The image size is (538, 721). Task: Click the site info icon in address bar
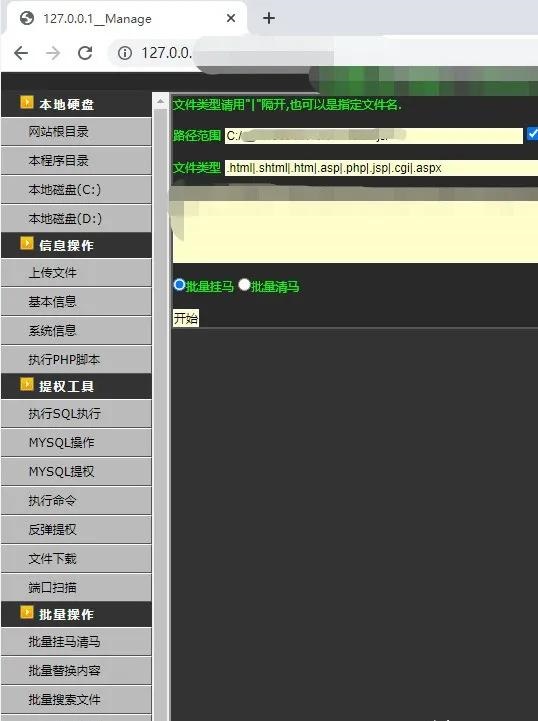(x=125, y=53)
